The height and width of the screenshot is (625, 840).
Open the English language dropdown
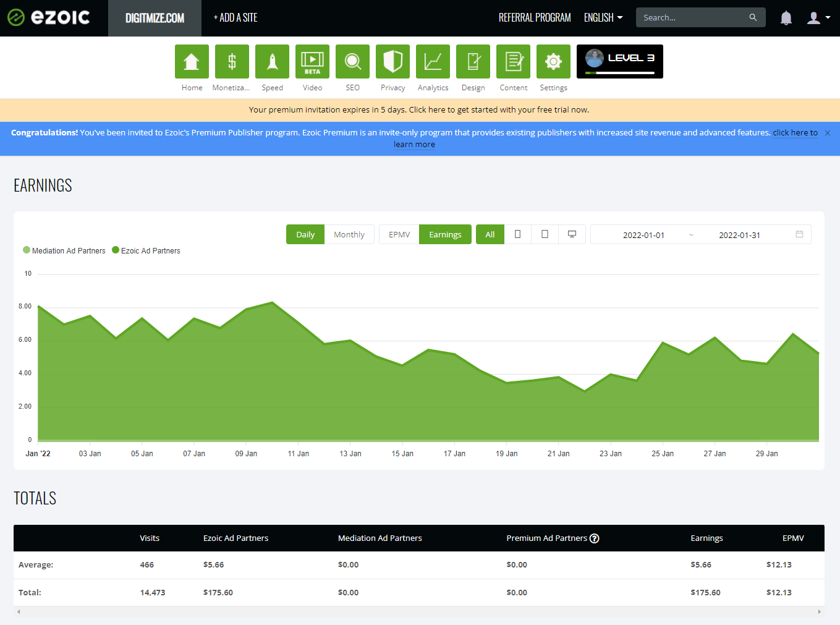coord(603,18)
